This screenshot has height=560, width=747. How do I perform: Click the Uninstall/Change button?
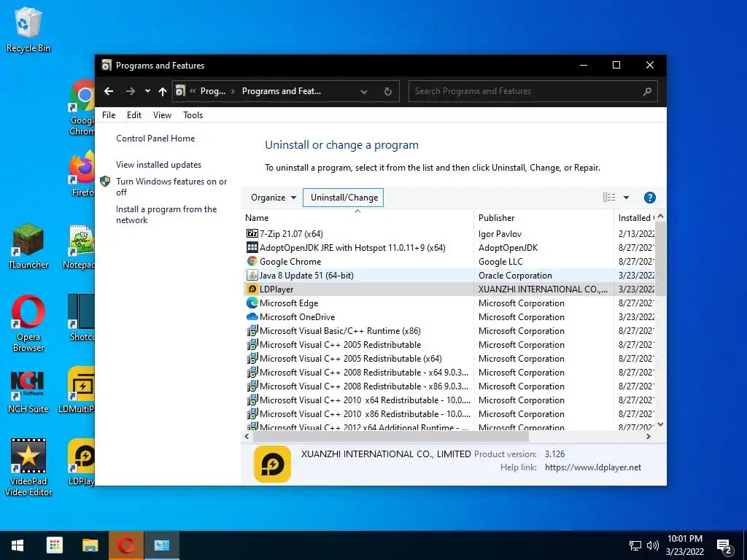(x=343, y=198)
